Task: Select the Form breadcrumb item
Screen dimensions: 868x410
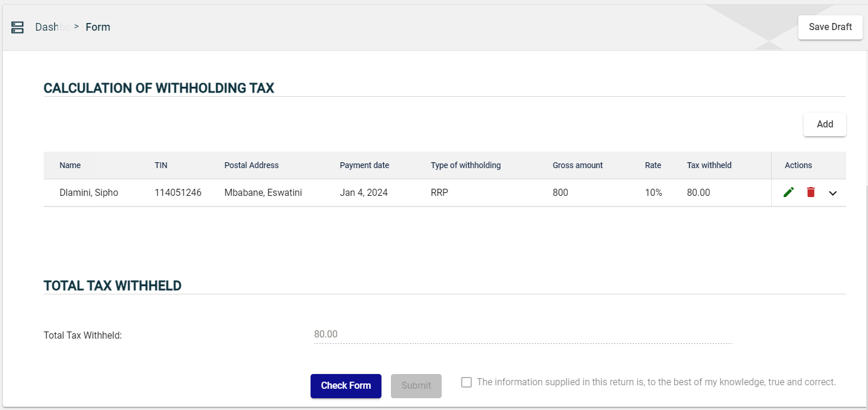Action: 98,27
